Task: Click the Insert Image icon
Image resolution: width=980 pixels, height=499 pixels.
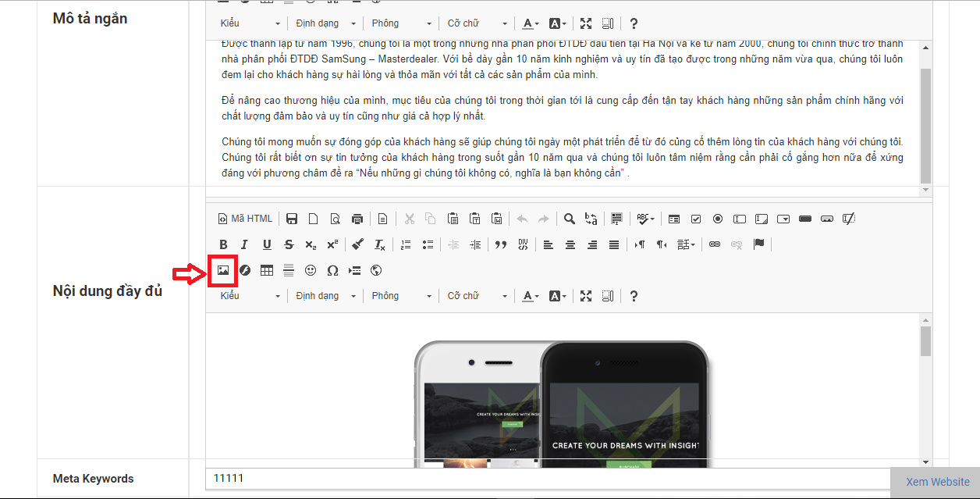Action: pos(223,270)
